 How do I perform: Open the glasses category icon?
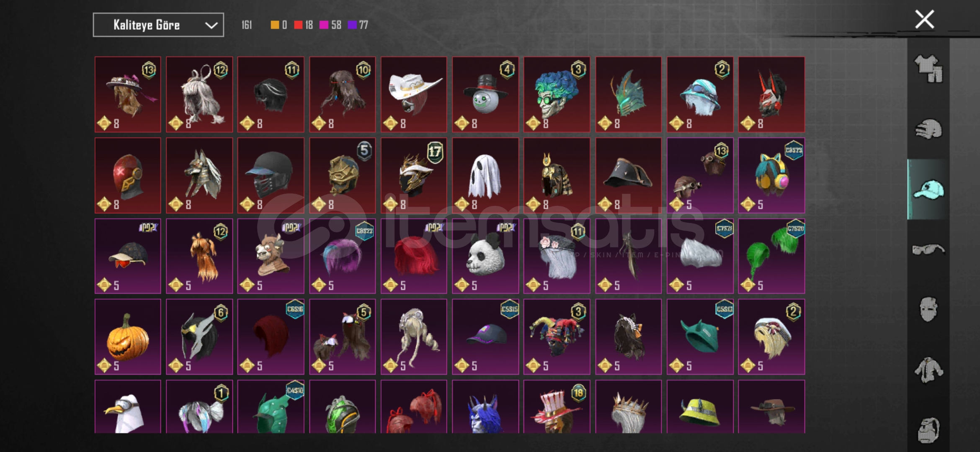(x=928, y=250)
